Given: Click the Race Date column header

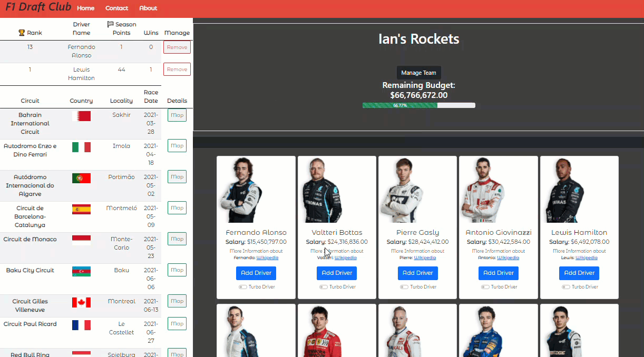Looking at the screenshot, I should pos(151,96).
